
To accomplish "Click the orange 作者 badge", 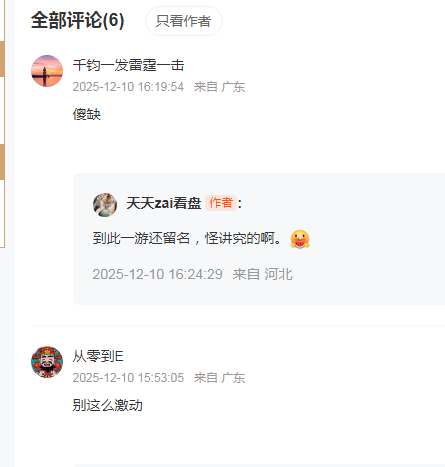I will tap(221, 203).
